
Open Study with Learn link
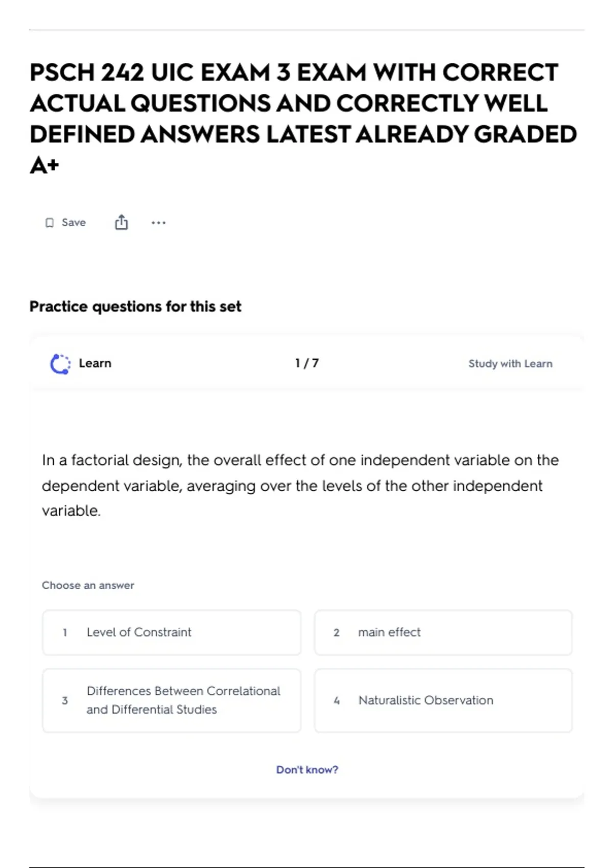point(510,364)
